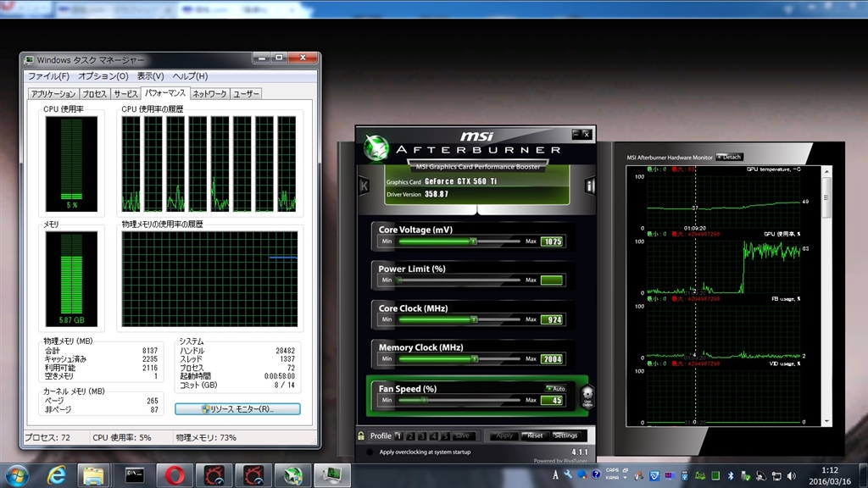This screenshot has height=488, width=868.
Task: Open the Windows Start orb
Action: click(17, 474)
